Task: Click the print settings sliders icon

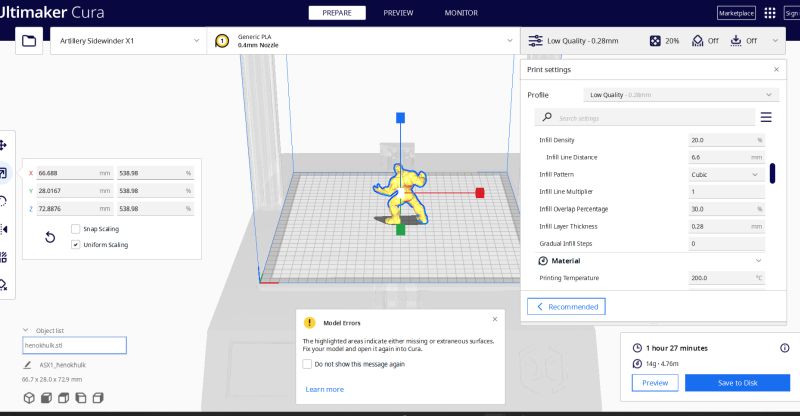Action: point(535,41)
